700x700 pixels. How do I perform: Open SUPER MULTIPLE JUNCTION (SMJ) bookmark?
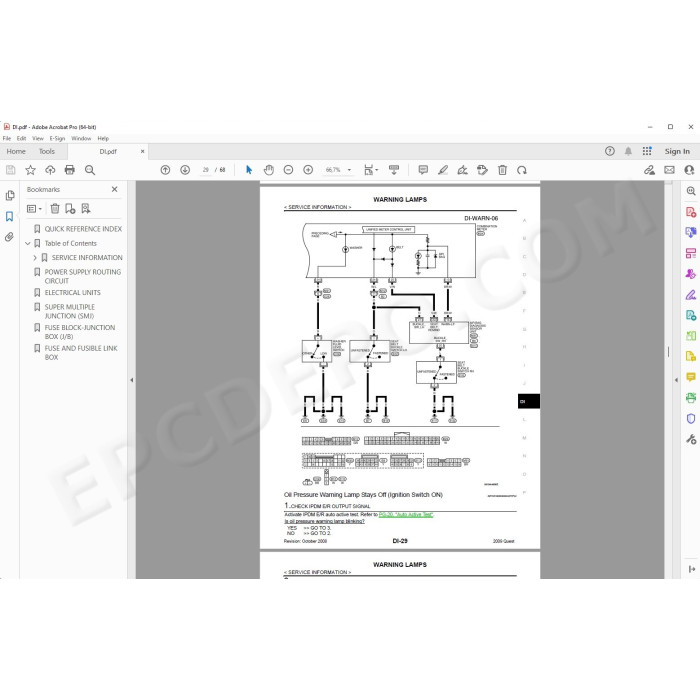pyautogui.click(x=70, y=311)
